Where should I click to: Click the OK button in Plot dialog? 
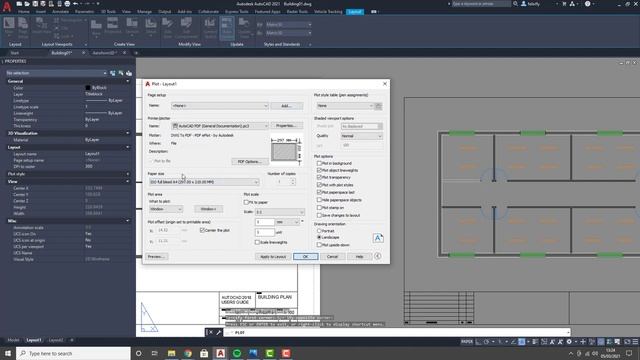point(305,256)
